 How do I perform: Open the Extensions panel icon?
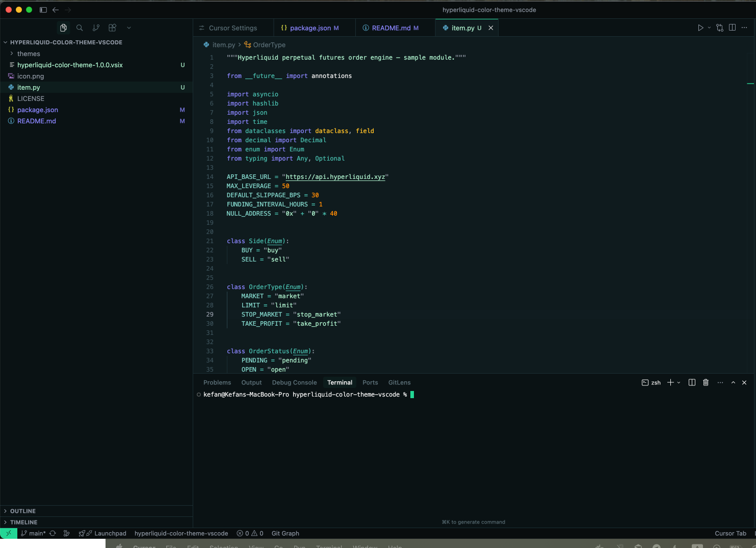tap(112, 28)
